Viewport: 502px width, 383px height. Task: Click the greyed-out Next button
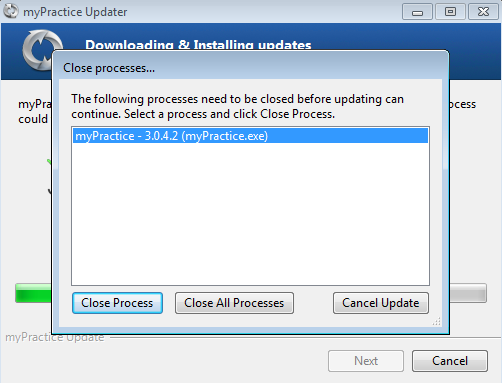pyautogui.click(x=366, y=361)
